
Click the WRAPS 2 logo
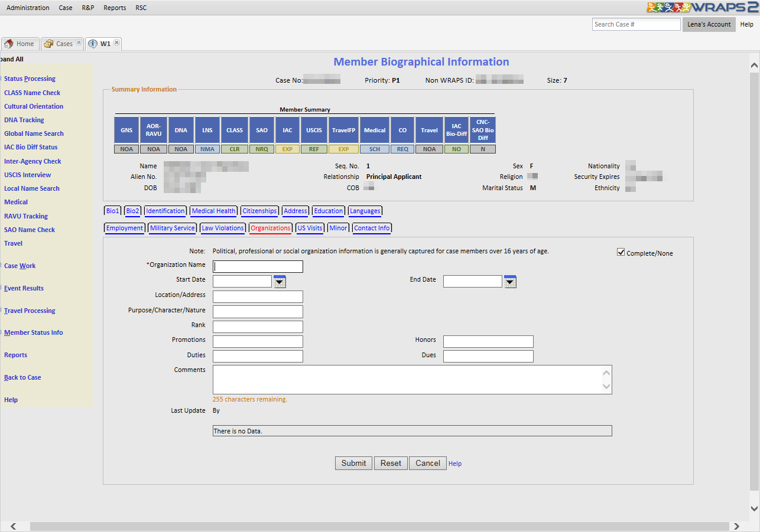click(x=701, y=8)
